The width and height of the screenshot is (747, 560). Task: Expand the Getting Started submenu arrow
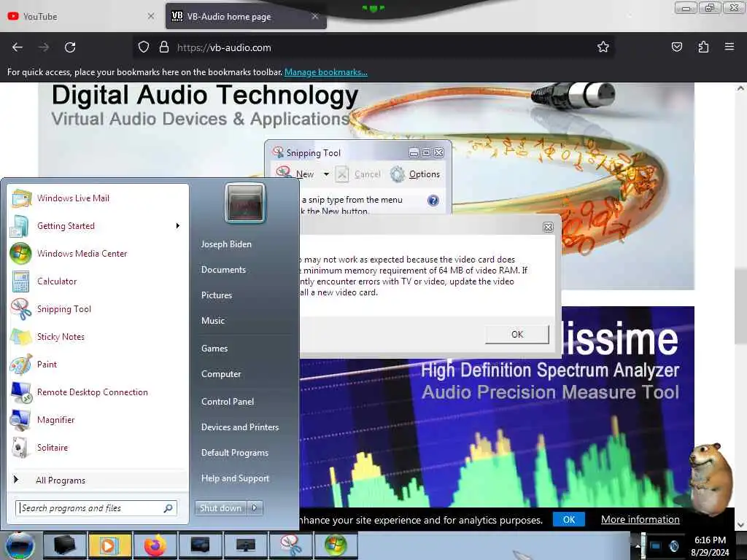(178, 226)
